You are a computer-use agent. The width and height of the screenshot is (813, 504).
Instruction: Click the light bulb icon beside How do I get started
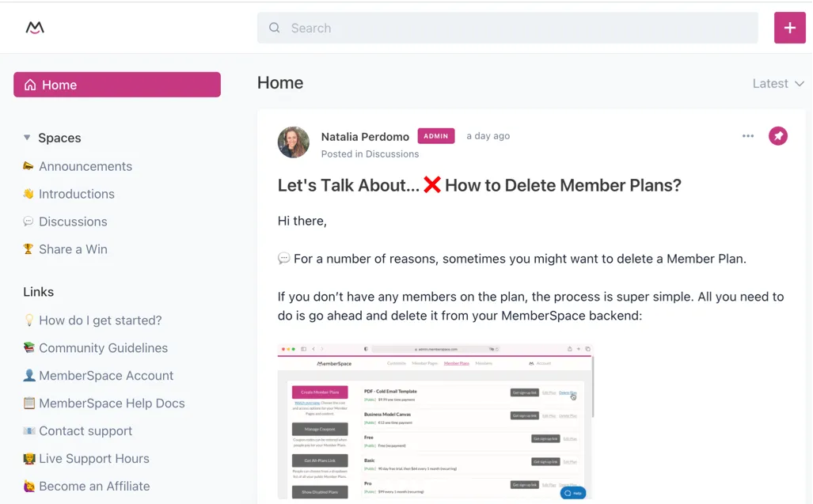coord(29,320)
